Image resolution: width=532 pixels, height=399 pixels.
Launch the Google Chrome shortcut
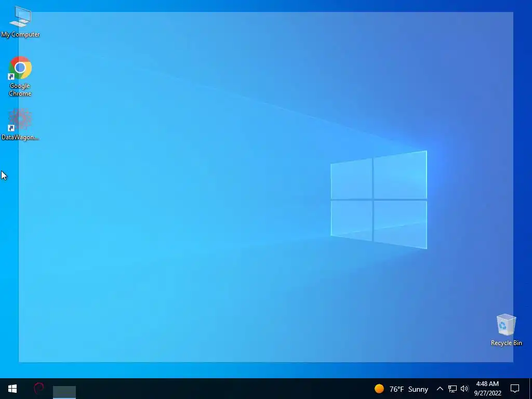pos(20,76)
